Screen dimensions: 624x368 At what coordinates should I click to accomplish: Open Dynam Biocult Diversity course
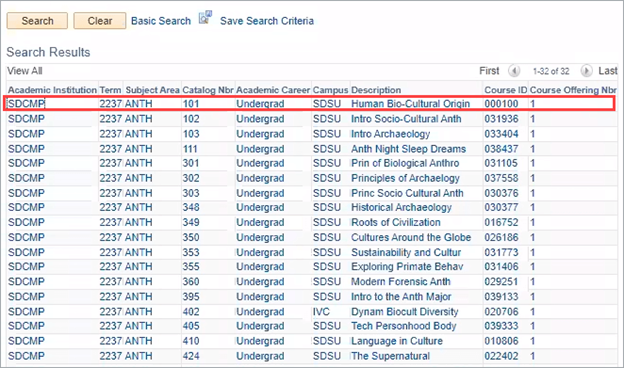point(405,312)
